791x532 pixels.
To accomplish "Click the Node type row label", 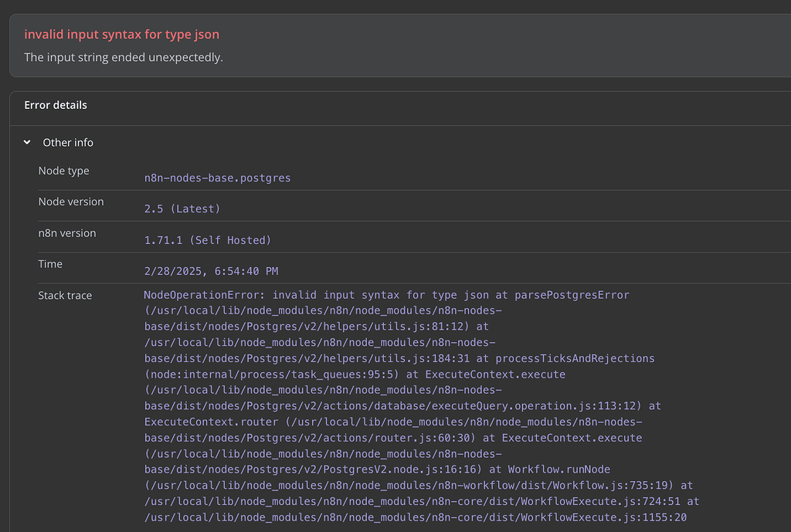I will tap(63, 171).
